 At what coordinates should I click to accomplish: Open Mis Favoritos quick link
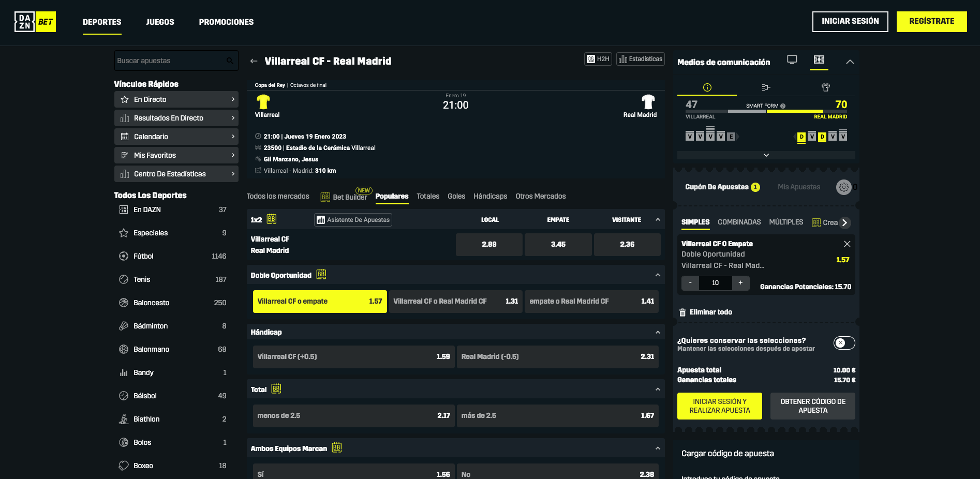(x=176, y=155)
